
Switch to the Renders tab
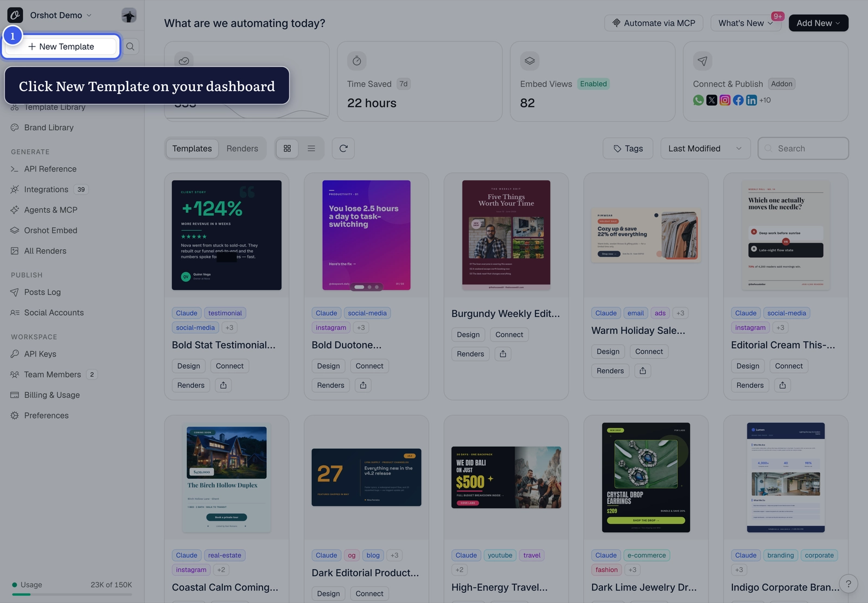pyautogui.click(x=242, y=149)
